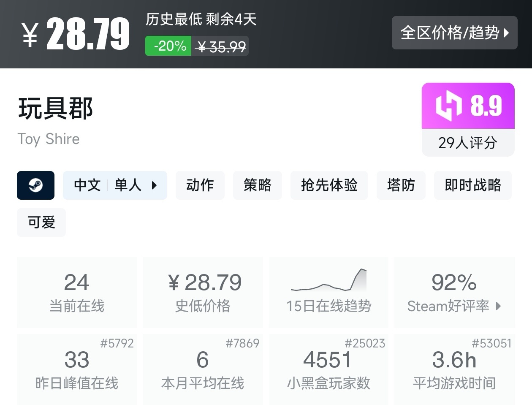The height and width of the screenshot is (407, 532).
Task: Click the Steam platform icon
Action: coord(35,185)
